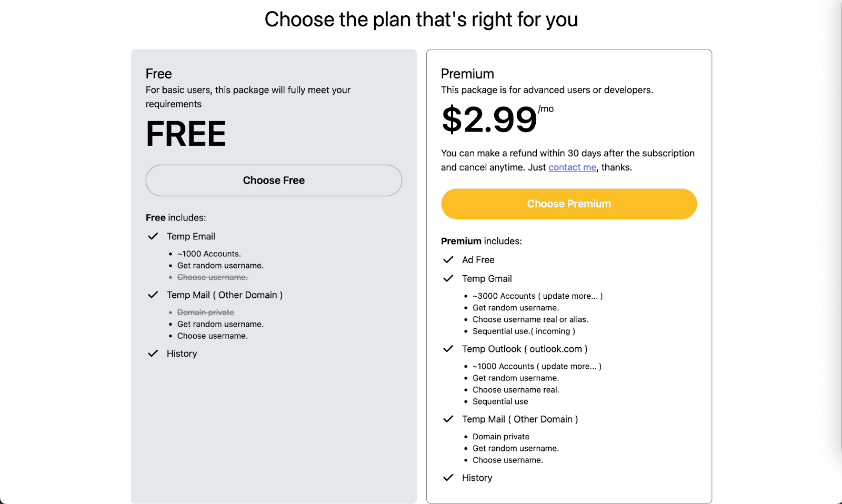
Task: Click the checkmark beside Temp Gmail
Action: tap(448, 279)
